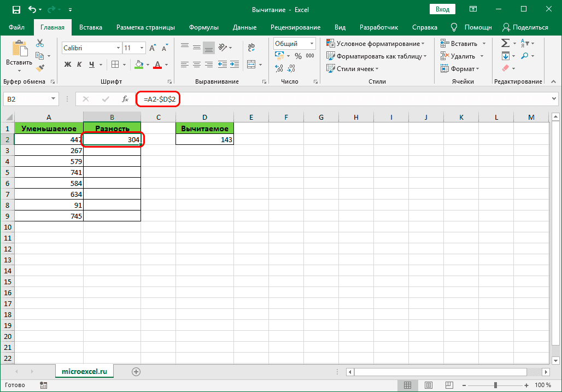Viewport: 562px width, 392px height.
Task: Click the AutoSum sigma icon
Action: click(x=505, y=43)
